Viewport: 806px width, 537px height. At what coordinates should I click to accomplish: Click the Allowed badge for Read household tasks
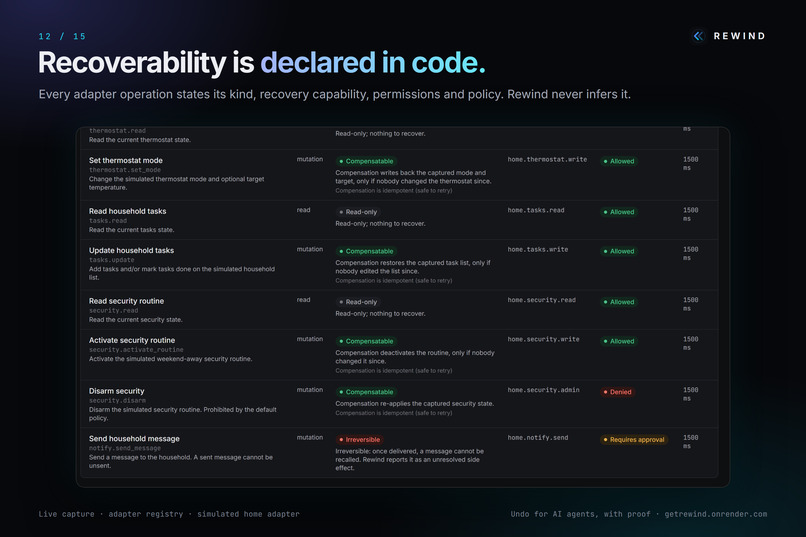tap(618, 212)
